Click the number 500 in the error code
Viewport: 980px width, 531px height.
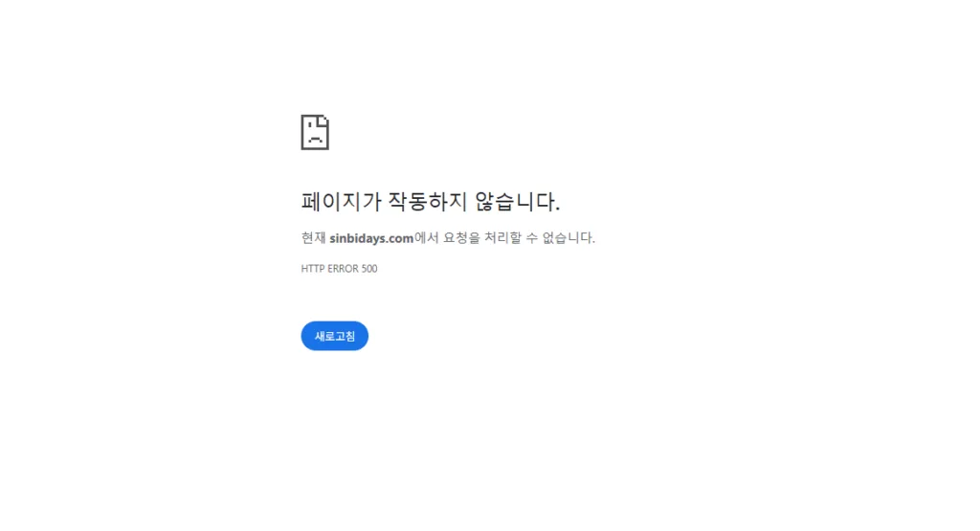pos(369,269)
